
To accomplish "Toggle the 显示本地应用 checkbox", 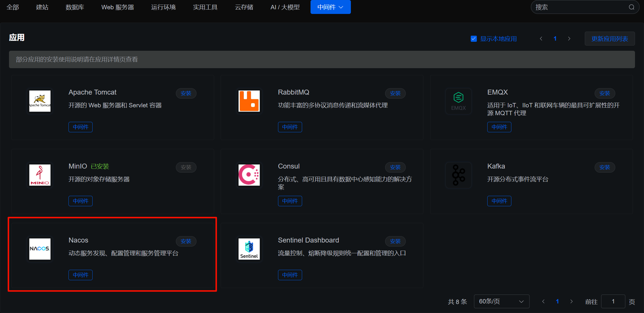I will tap(474, 39).
